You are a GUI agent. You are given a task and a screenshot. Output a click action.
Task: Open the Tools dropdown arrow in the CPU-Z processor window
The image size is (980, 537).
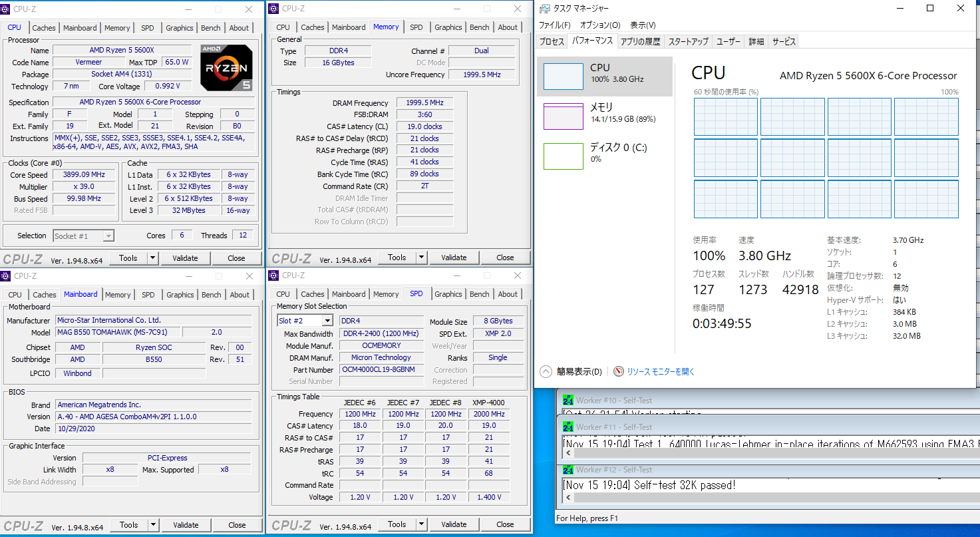(x=152, y=258)
